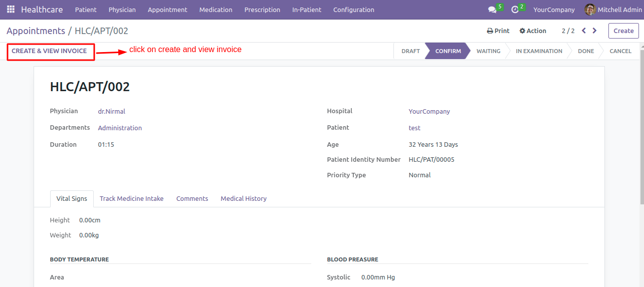This screenshot has width=644, height=287.
Task: Switch to Vital Signs tab
Action: tap(72, 199)
